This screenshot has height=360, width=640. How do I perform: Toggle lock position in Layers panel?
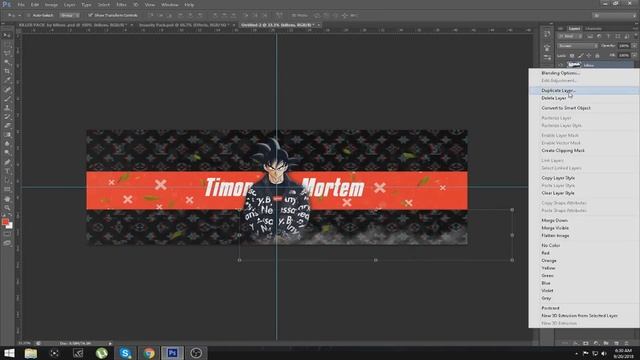(589, 56)
